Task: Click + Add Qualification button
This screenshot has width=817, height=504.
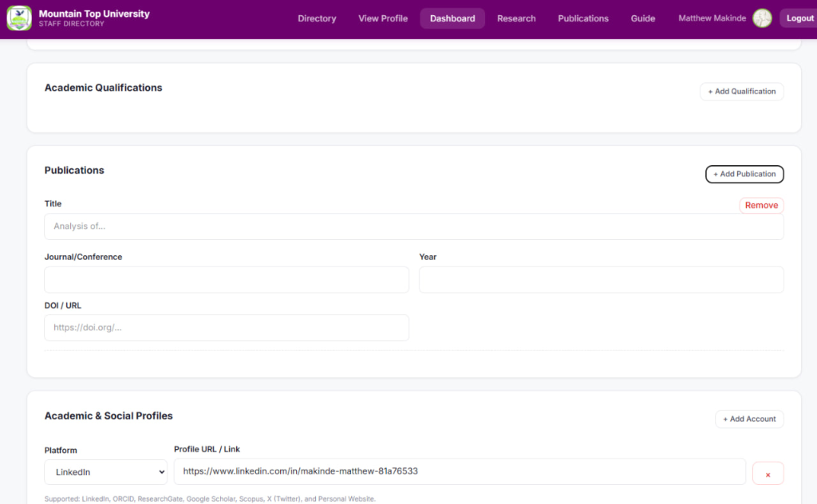Action: click(741, 92)
